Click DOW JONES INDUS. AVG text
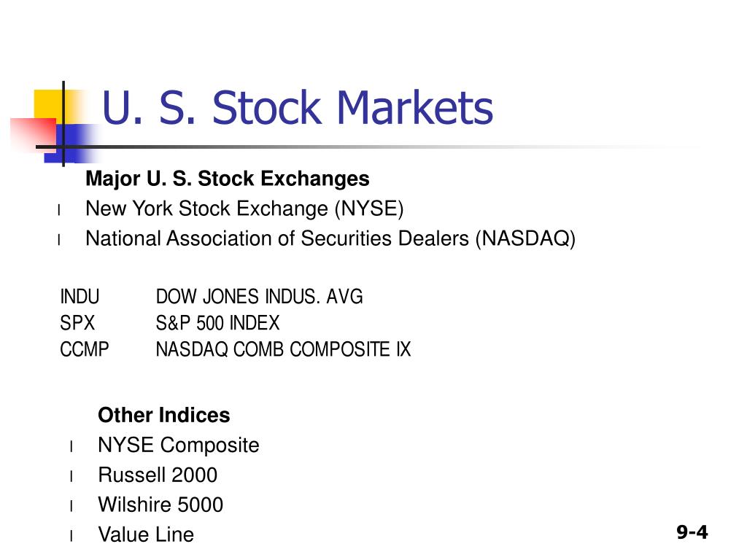Viewport: 747px width, 560px height. click(x=259, y=297)
